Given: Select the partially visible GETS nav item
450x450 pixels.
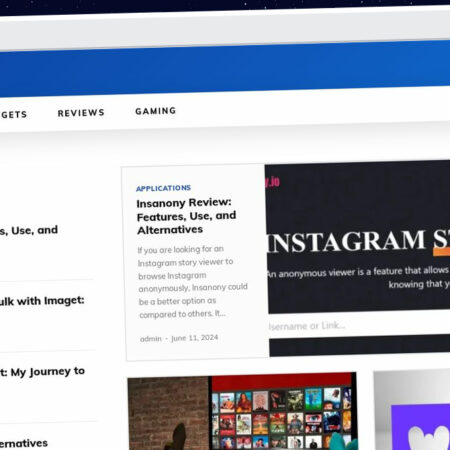Looking at the screenshot, I should coord(13,115).
